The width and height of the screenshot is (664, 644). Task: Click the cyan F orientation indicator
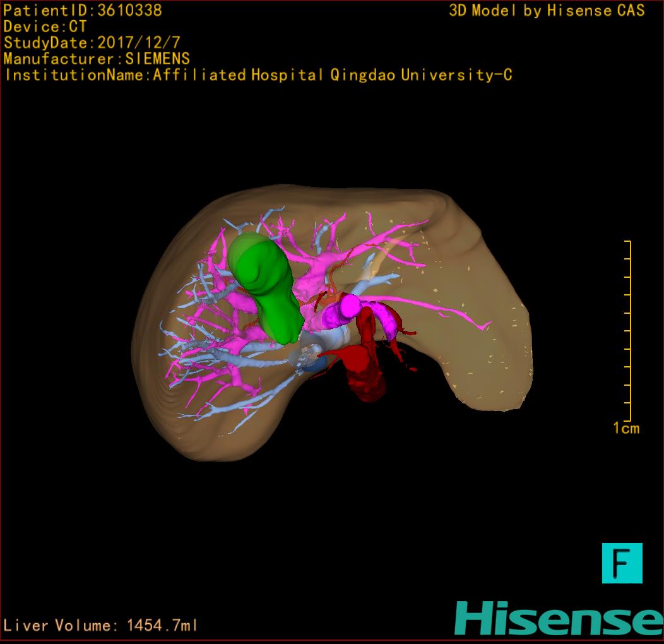tap(622, 563)
